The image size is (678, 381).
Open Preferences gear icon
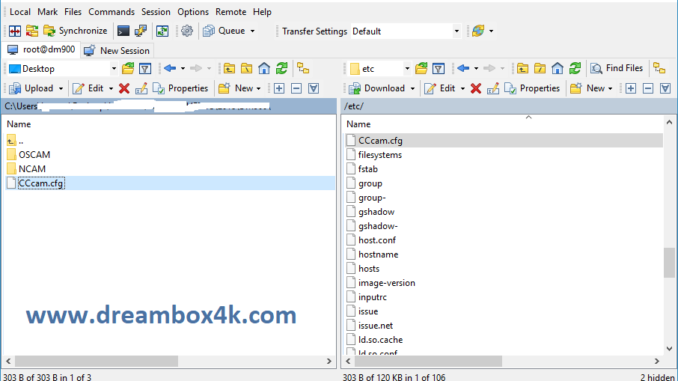pyautogui.click(x=187, y=31)
